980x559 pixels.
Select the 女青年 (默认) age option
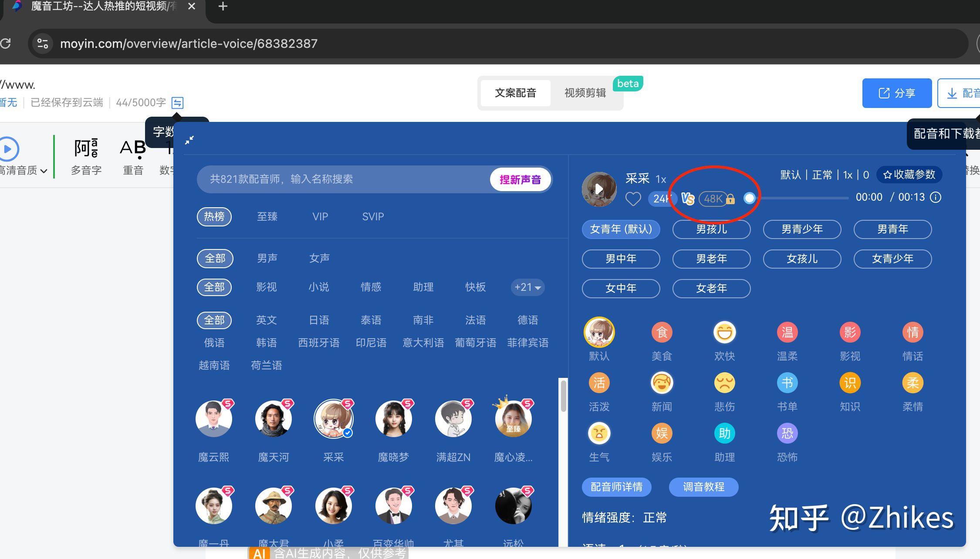(621, 229)
